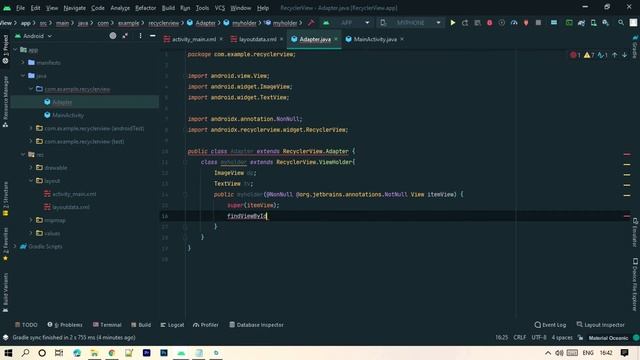
Task: Select MainActivity in project tree
Action: pos(68,116)
